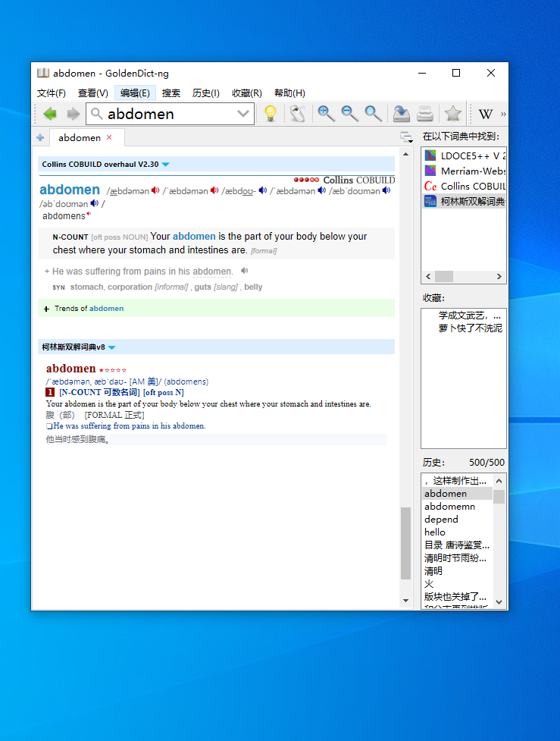Image resolution: width=560 pixels, height=741 pixels.
Task: Click the Wikipedia W toolbar icon
Action: (x=486, y=114)
